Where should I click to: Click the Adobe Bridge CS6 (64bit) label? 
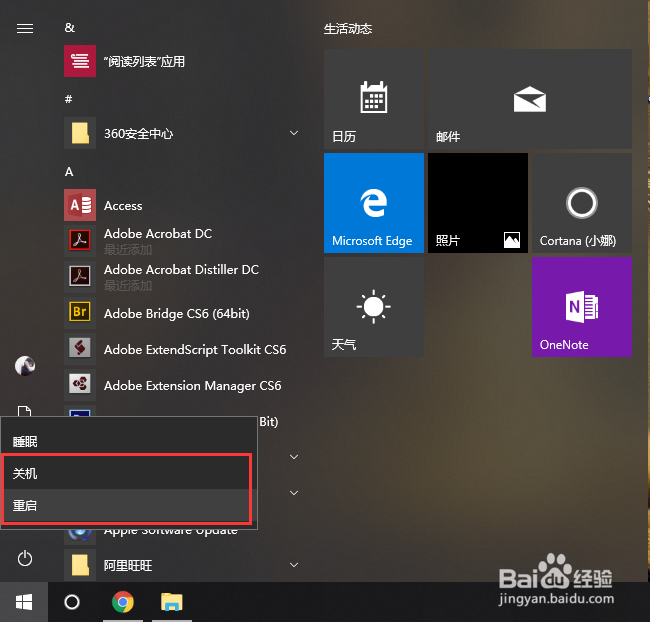pyautogui.click(x=177, y=313)
